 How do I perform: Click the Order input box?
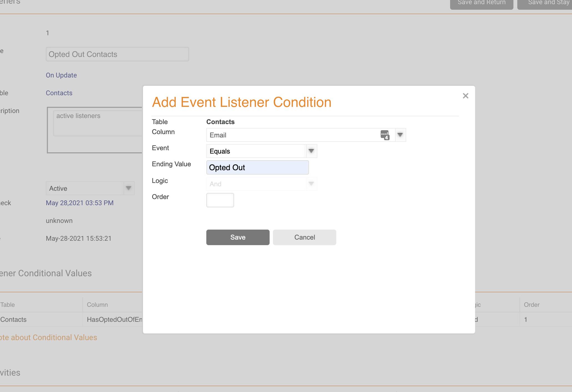pos(220,200)
